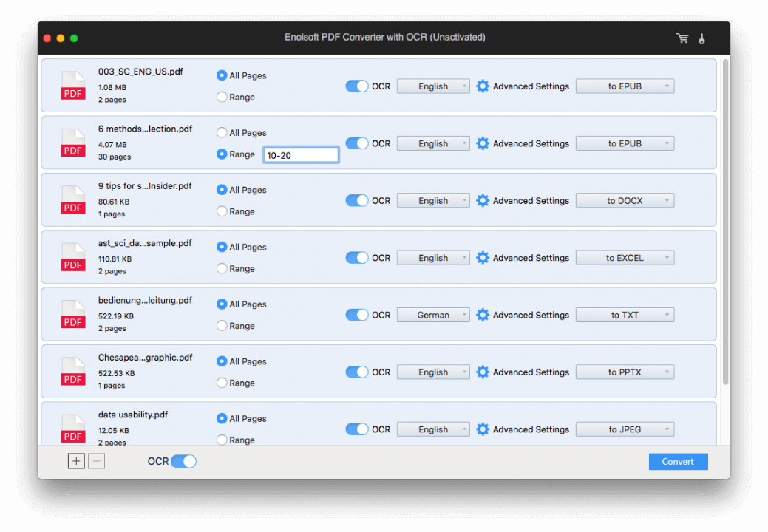Click the Convert button

click(678, 462)
